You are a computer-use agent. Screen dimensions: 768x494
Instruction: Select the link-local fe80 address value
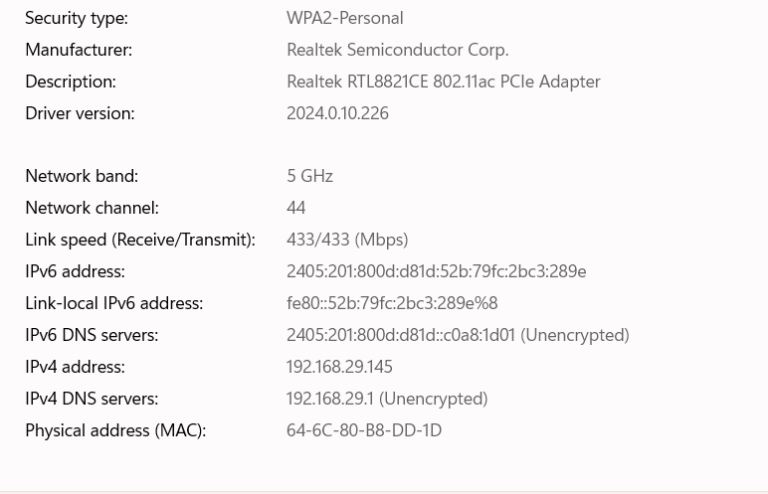coord(392,304)
